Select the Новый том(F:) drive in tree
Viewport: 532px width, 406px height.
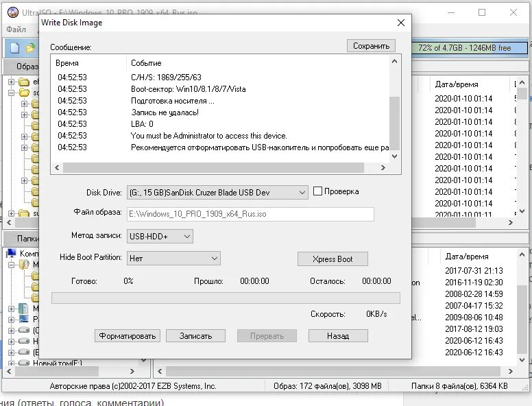click(x=58, y=363)
